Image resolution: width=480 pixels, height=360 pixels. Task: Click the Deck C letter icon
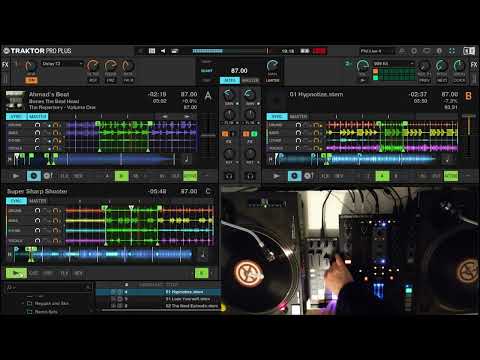tap(208, 191)
